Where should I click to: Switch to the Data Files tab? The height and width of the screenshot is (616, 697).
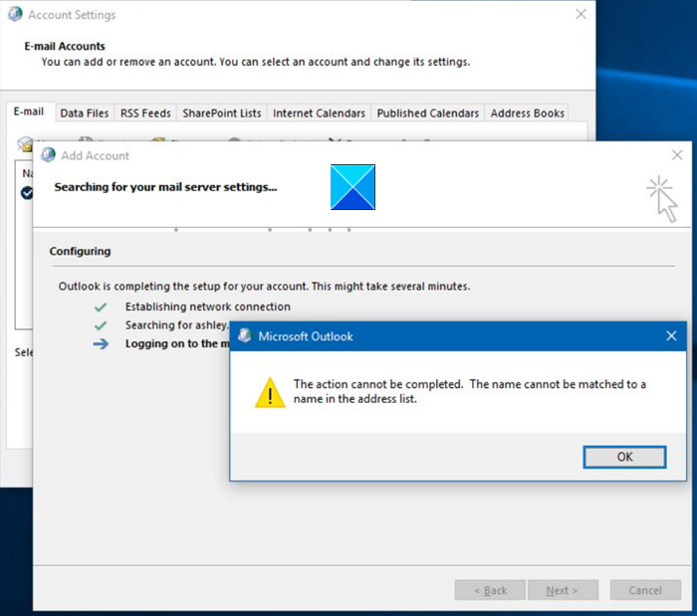point(85,113)
